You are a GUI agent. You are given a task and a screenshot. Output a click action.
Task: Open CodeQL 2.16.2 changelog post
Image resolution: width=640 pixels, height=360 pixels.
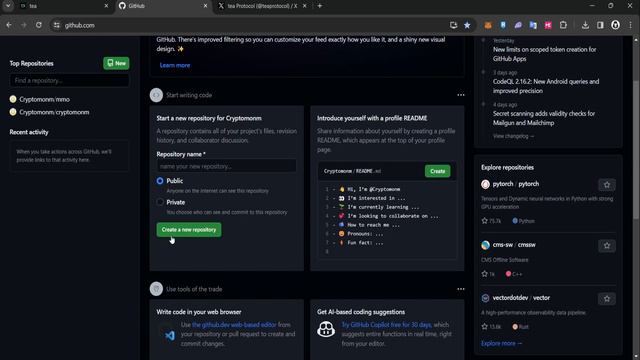[546, 86]
